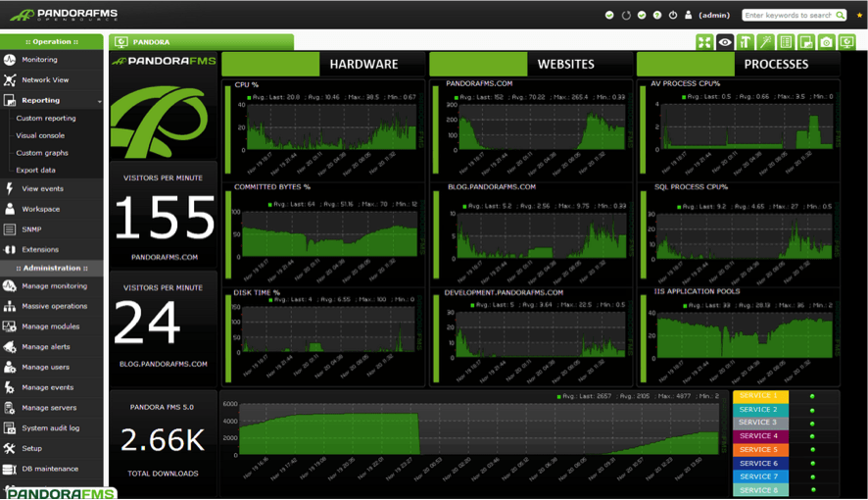This screenshot has height=500, width=868.
Task: Click the teal SERVICE 2 label
Action: (760, 410)
